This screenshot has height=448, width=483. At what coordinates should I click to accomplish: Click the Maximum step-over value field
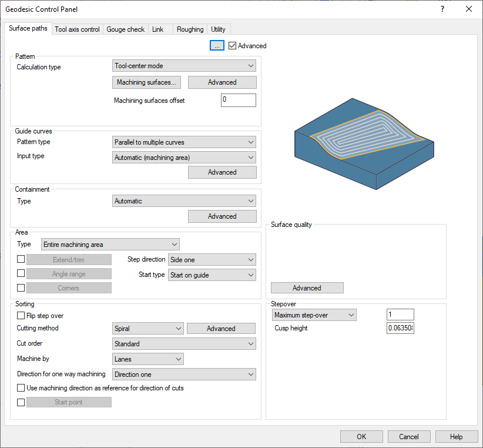pyautogui.click(x=400, y=315)
